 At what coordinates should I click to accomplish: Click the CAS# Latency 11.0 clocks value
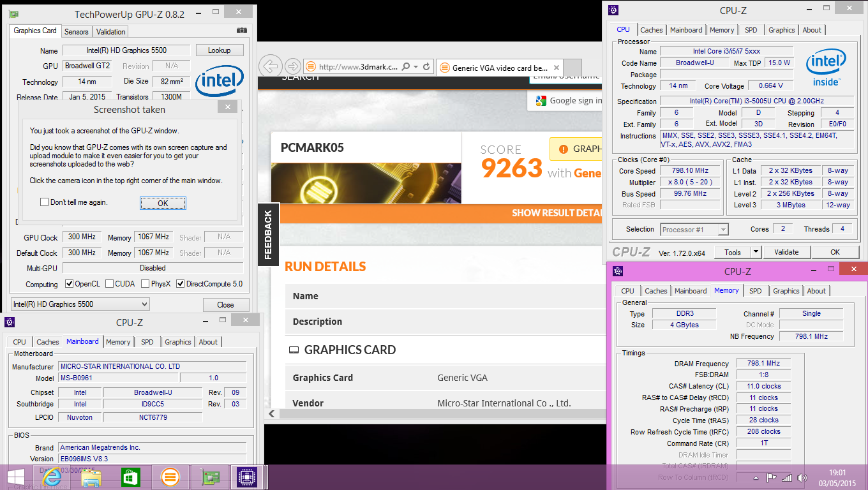(x=763, y=386)
